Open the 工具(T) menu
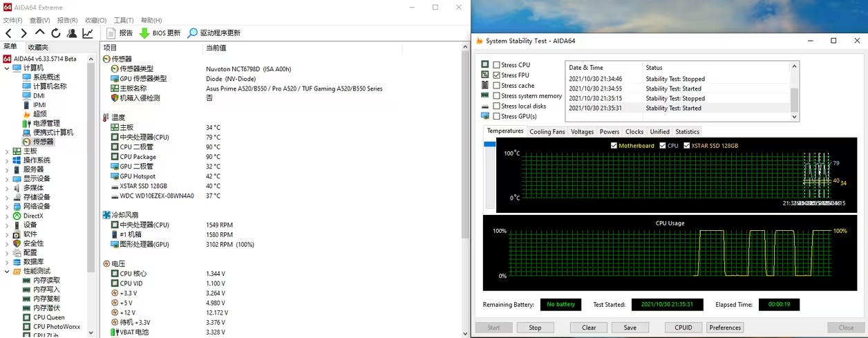The height and width of the screenshot is (338, 868). [x=124, y=21]
